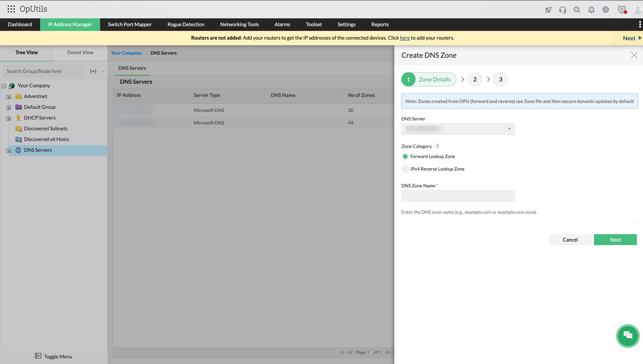643x364 pixels.
Task: Select IPv4 Reverse Lookup Zone option
Action: tap(405, 169)
